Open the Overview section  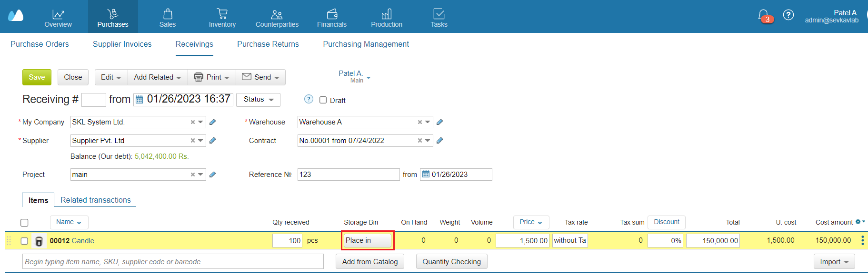58,17
